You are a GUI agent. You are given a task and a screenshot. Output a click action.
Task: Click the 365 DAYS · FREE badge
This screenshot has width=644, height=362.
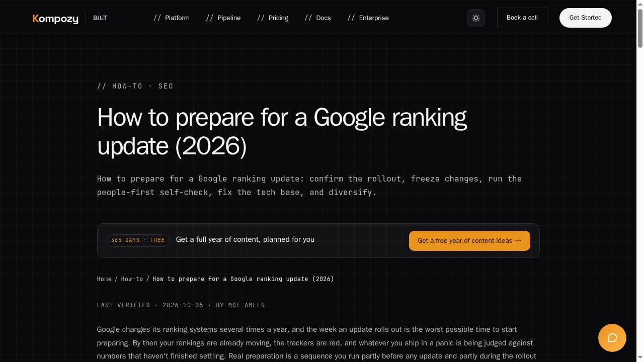click(x=138, y=240)
